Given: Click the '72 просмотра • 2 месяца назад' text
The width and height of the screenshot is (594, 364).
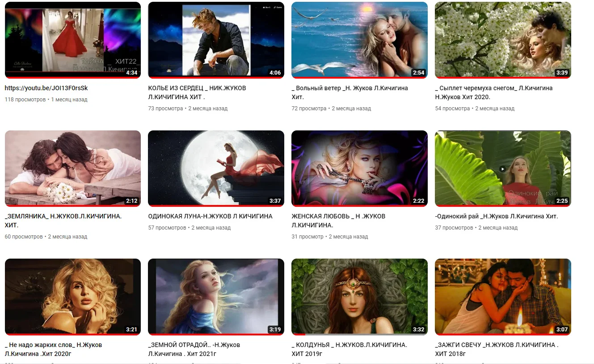Looking at the screenshot, I should tap(331, 109).
